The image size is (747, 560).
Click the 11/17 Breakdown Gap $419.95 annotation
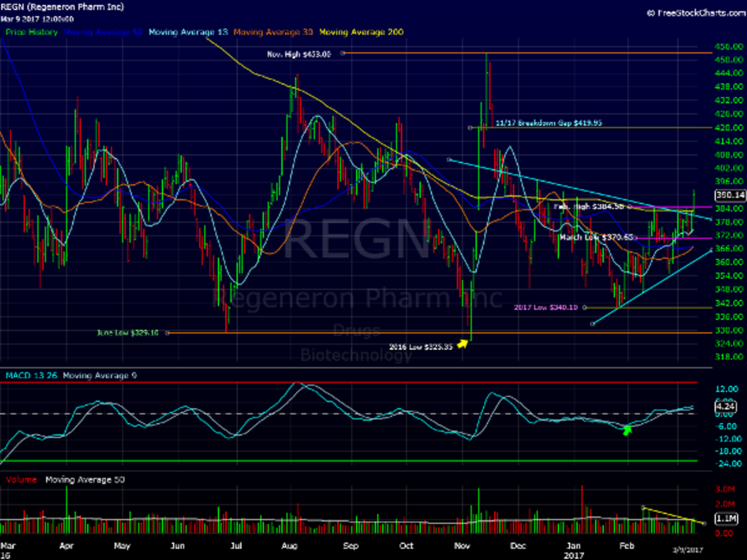pyautogui.click(x=548, y=124)
